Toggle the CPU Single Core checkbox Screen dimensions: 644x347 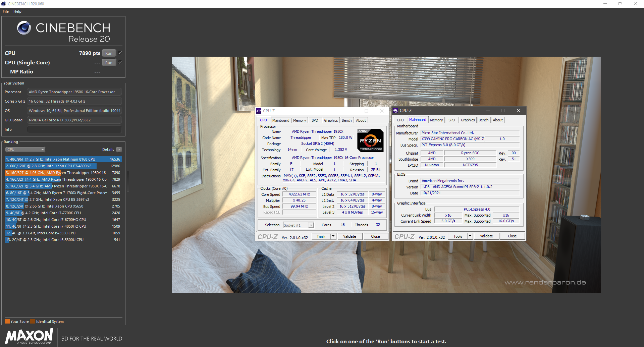[120, 62]
